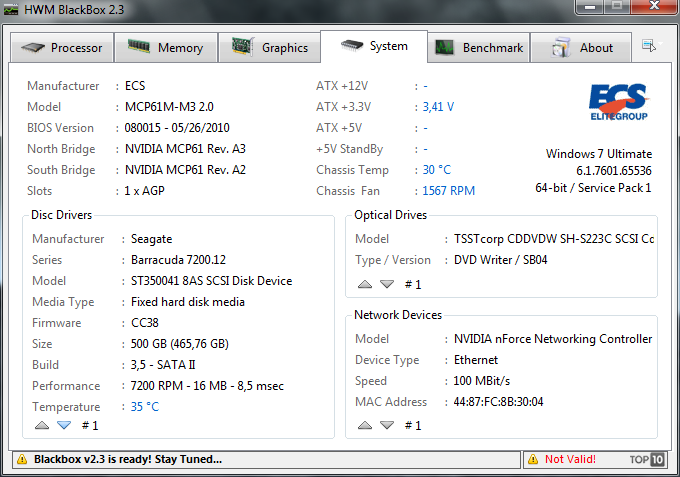Viewport: 680px width, 477px height.
Task: Click the size 500 GB (465,76 GB)
Action: coord(180,344)
